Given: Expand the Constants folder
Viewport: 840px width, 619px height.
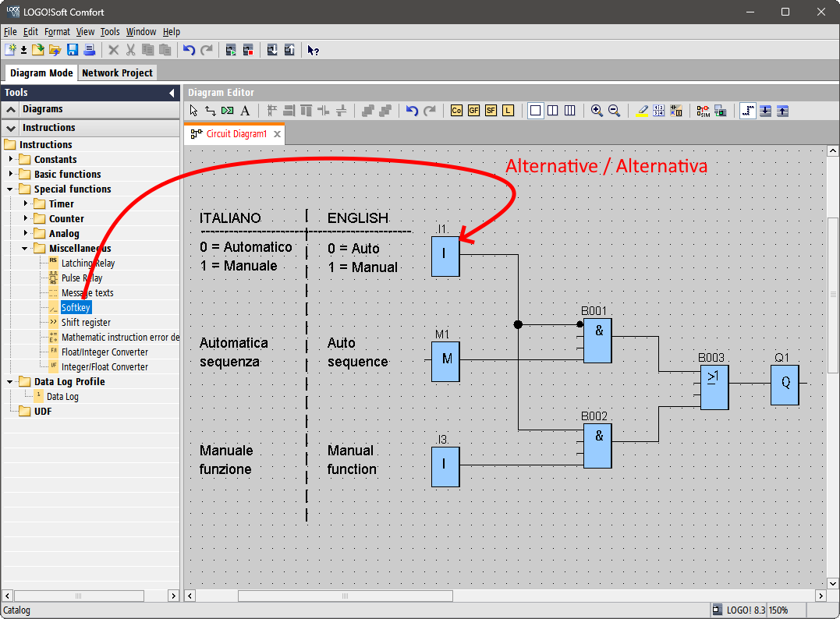Looking at the screenshot, I should (10, 159).
